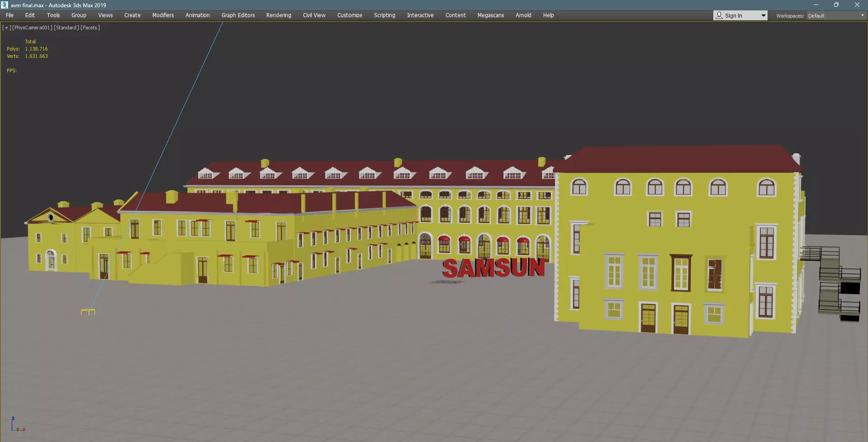This screenshot has width=868, height=442.
Task: Open the Graph Editors menu
Action: click(238, 15)
